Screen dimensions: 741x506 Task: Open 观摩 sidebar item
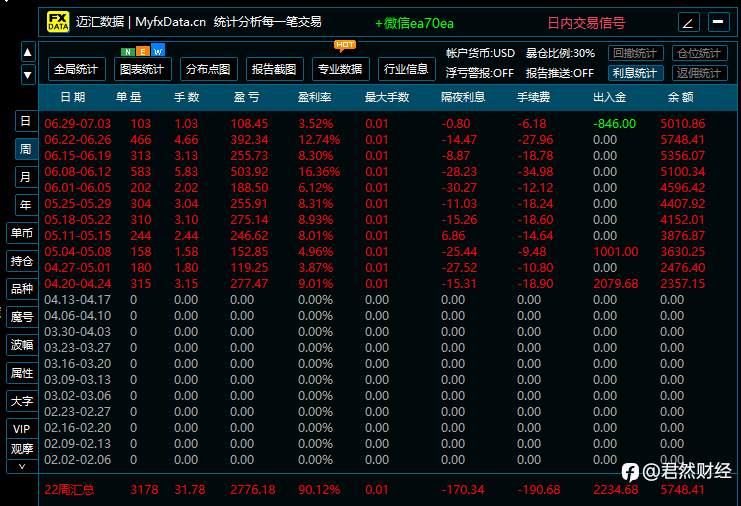[x=22, y=449]
